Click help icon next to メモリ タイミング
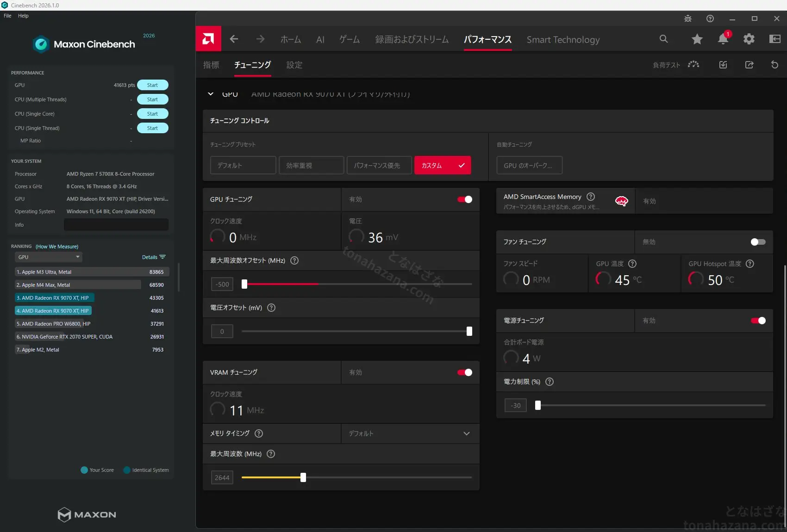Viewport: 787px width, 532px height. point(259,433)
